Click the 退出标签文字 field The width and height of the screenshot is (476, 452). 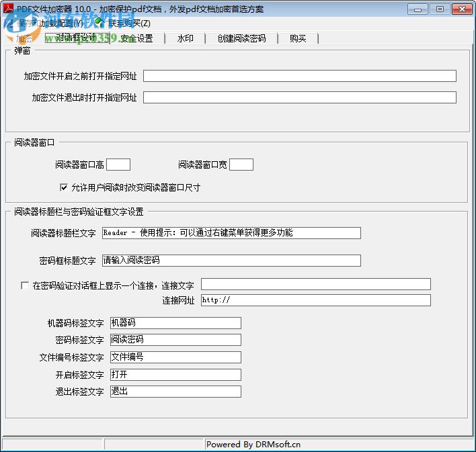[x=175, y=392]
